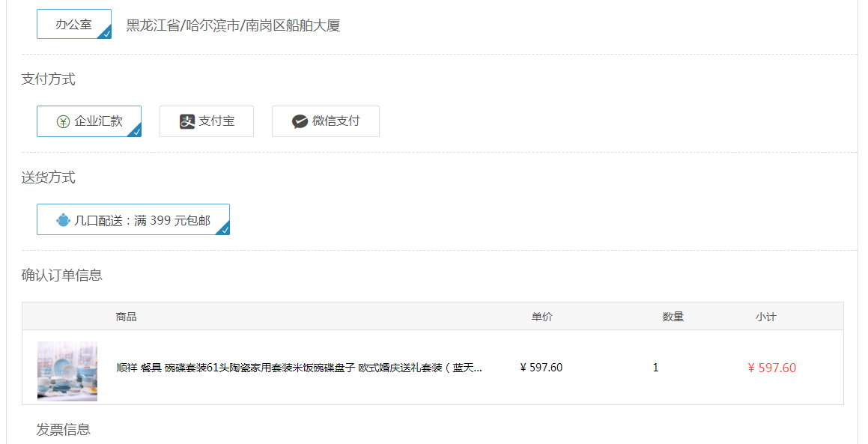Click the unit price ¥ 597.60
The height and width of the screenshot is (444, 868).
pyautogui.click(x=541, y=368)
